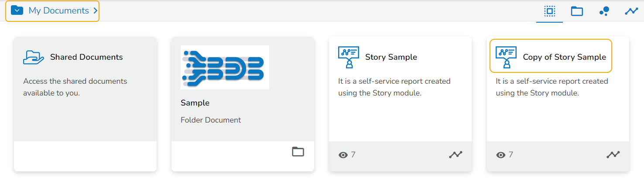This screenshot has height=181, width=644.
Task: Click the view count eye on Story Sample
Action: (x=343, y=155)
